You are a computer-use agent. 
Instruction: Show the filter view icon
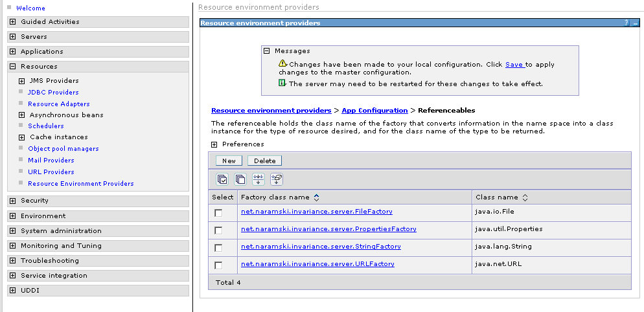[x=259, y=179]
